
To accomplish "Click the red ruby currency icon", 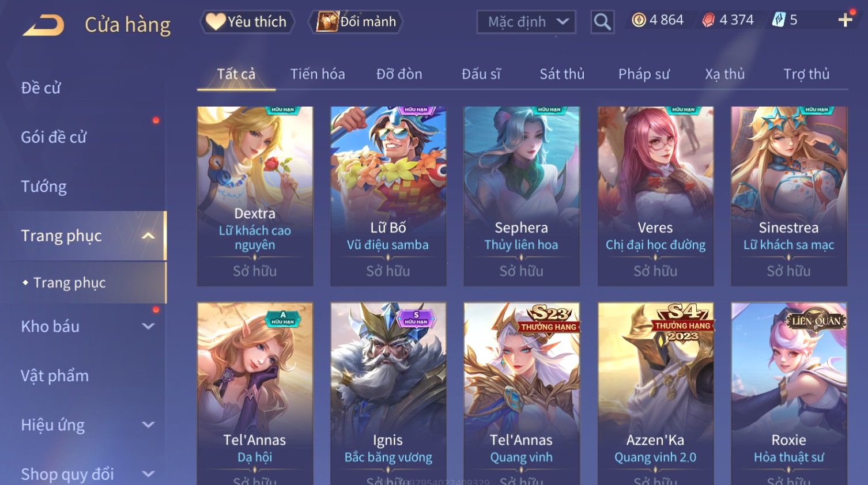I will pyautogui.click(x=708, y=20).
